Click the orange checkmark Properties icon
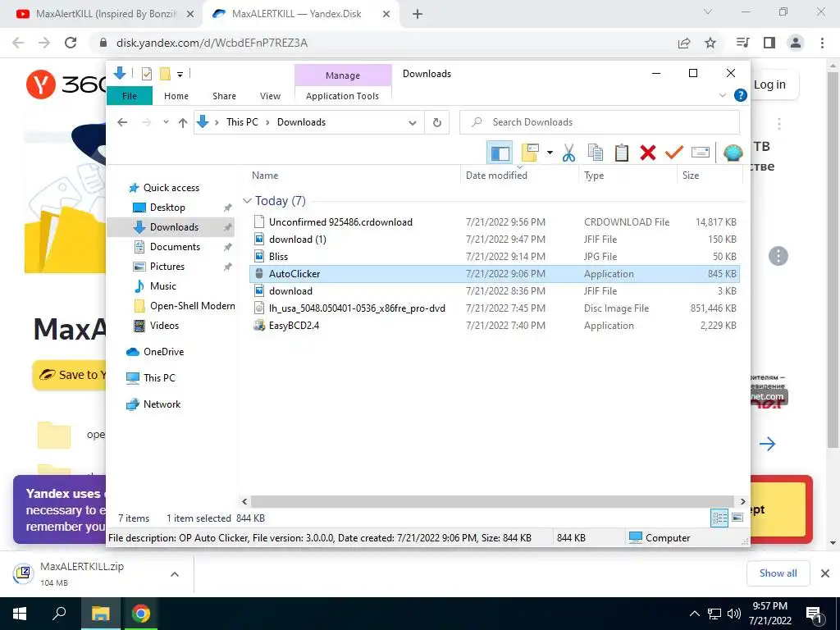The height and width of the screenshot is (630, 840). pyautogui.click(x=674, y=153)
